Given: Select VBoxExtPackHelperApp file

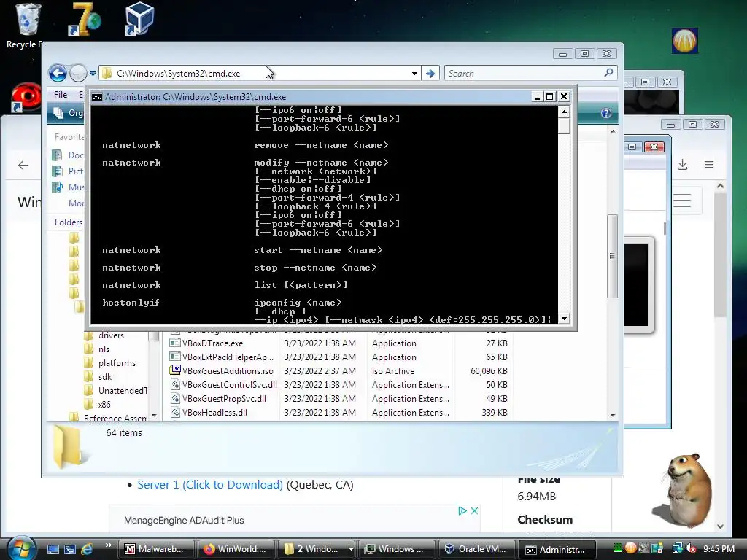Looking at the screenshot, I should click(228, 357).
